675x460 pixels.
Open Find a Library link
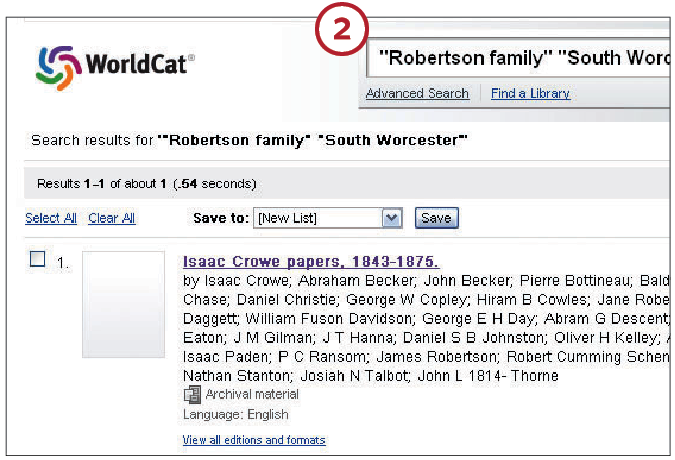pos(530,93)
